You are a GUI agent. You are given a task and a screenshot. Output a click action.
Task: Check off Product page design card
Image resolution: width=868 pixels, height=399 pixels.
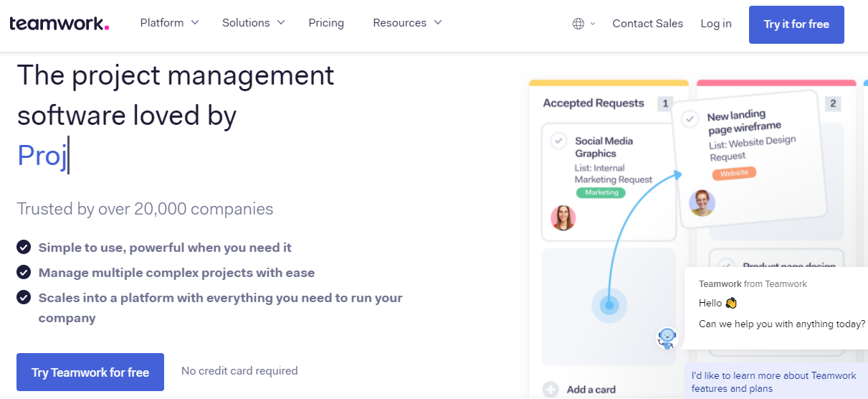726,266
